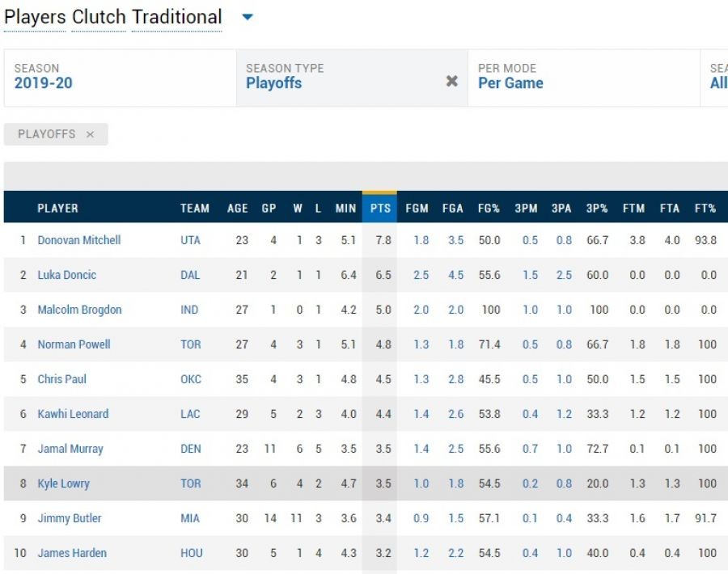Sort table by PTS column
This screenshot has width=728, height=574.
click(x=380, y=208)
